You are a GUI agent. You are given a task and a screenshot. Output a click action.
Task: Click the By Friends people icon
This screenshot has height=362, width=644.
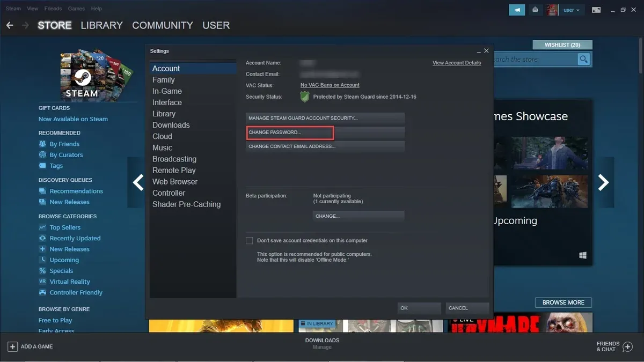pos(43,144)
